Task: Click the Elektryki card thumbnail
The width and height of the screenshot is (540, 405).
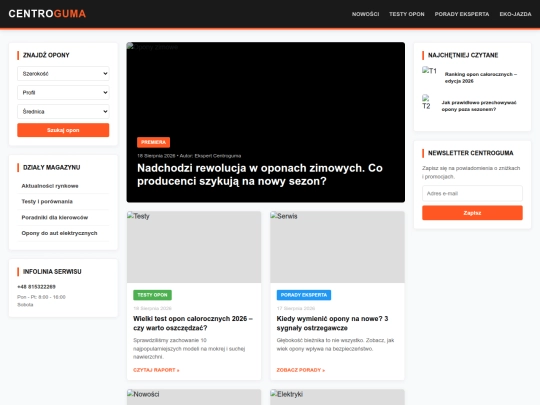Action: coord(337,397)
